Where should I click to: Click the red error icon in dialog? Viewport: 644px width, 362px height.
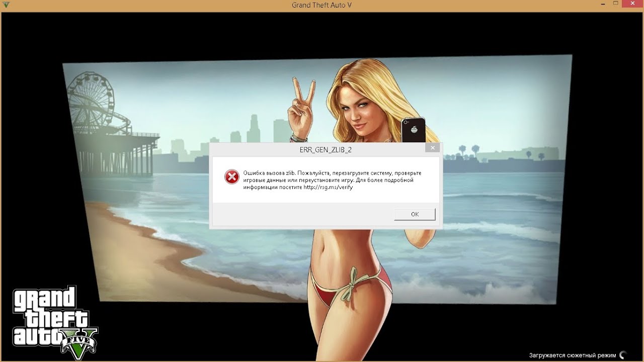pyautogui.click(x=232, y=176)
